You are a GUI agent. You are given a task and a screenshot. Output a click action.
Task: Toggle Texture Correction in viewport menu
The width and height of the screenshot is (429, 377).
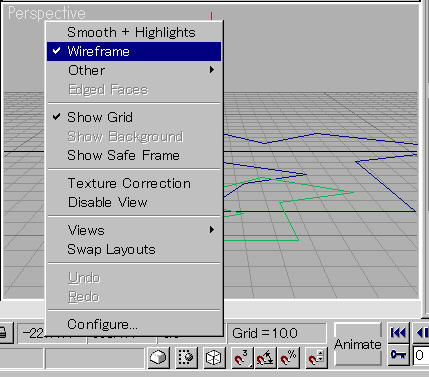134,183
